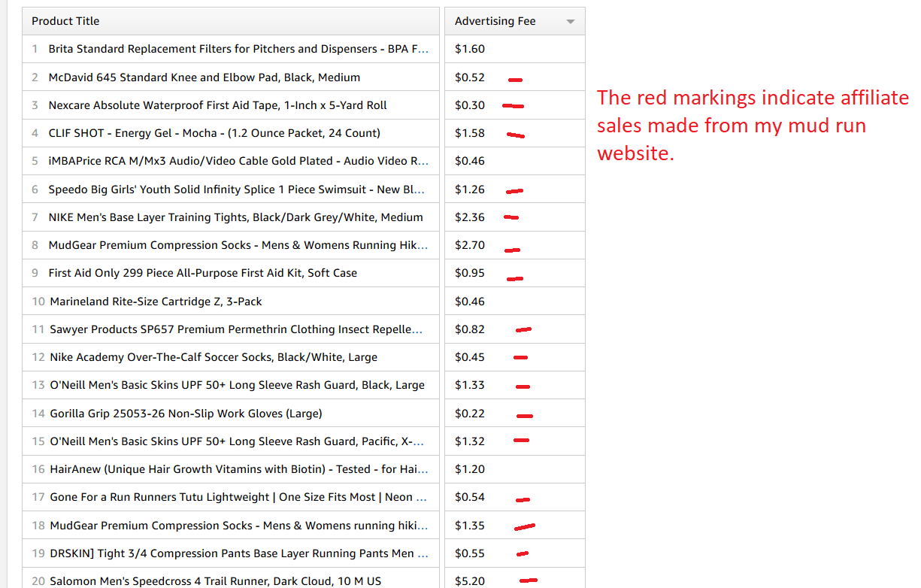Click the Advertising Fee column header label

495,21
